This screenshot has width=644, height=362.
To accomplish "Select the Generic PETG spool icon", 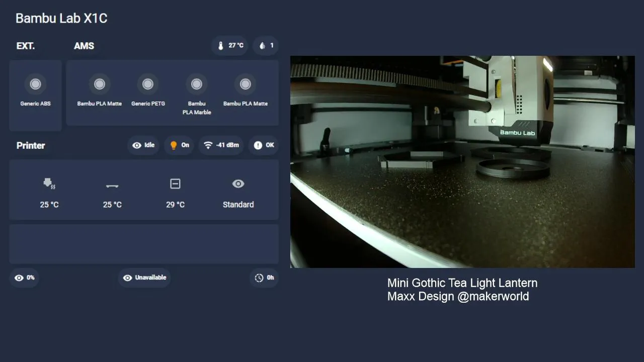I will pyautogui.click(x=148, y=84).
